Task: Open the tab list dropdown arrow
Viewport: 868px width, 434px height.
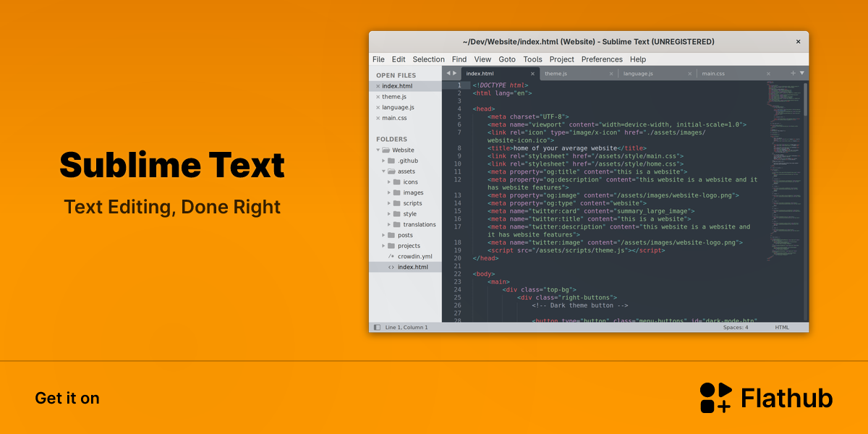Action: pyautogui.click(x=801, y=73)
